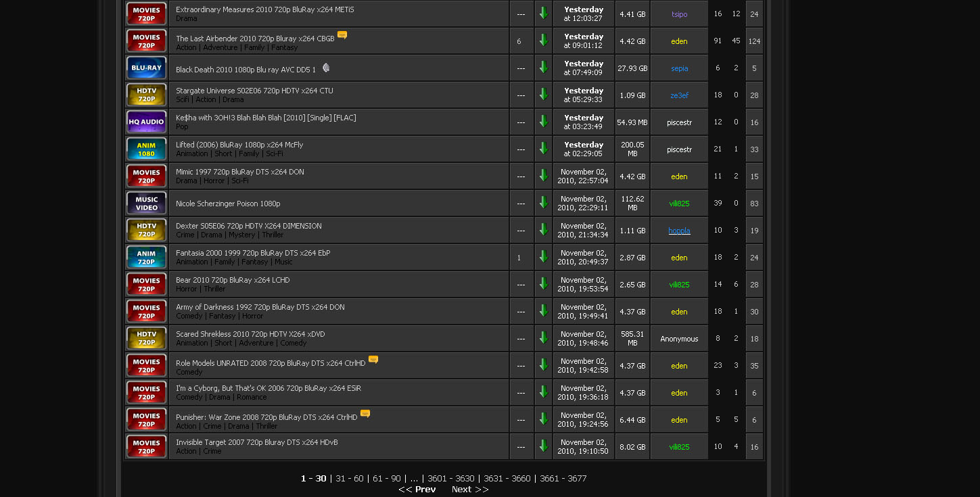Click the Horror genre under Bear 2010
The height and width of the screenshot is (497, 980).
pyautogui.click(x=187, y=289)
